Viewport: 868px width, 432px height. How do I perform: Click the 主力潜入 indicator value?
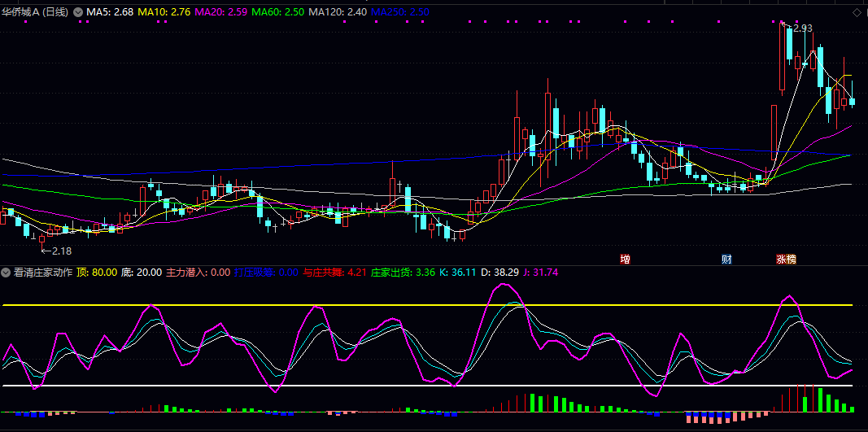[198, 273]
